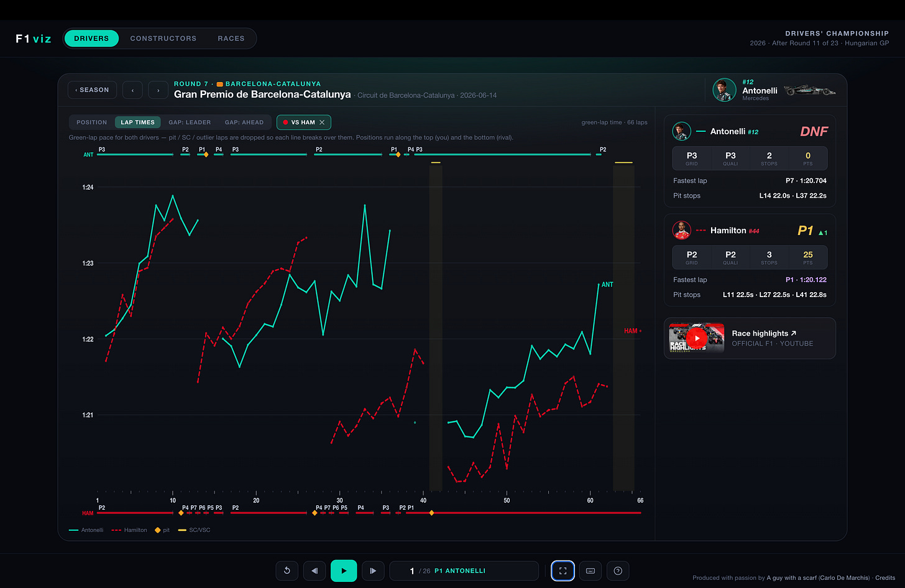Click the 1 / 26 P1 Antonelli step field

click(x=464, y=571)
